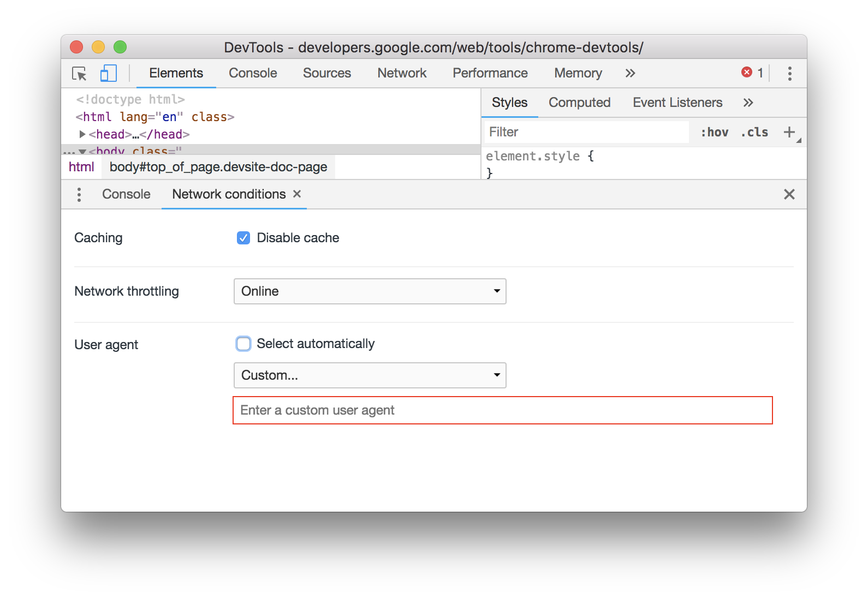Image resolution: width=868 pixels, height=599 pixels.
Task: Toggle the device toolbar icon
Action: coord(109,73)
